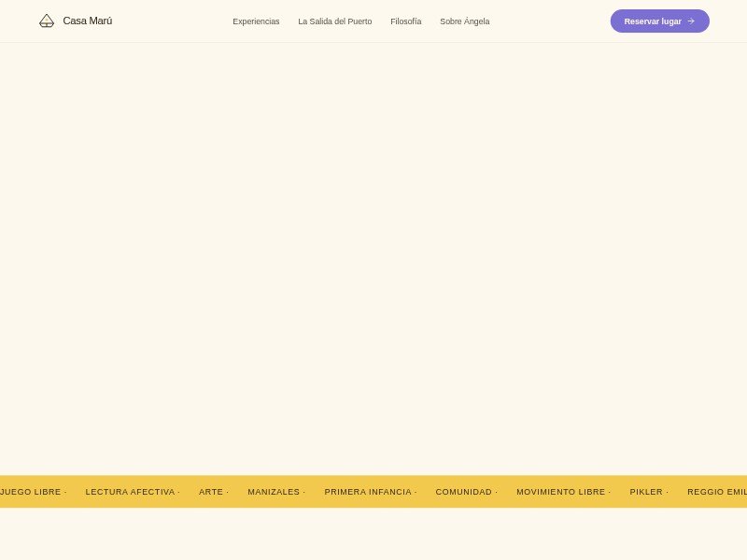The height and width of the screenshot is (560, 747).
Task: Select PRIMERA INFANCIA in the banner
Action: [x=367, y=492]
